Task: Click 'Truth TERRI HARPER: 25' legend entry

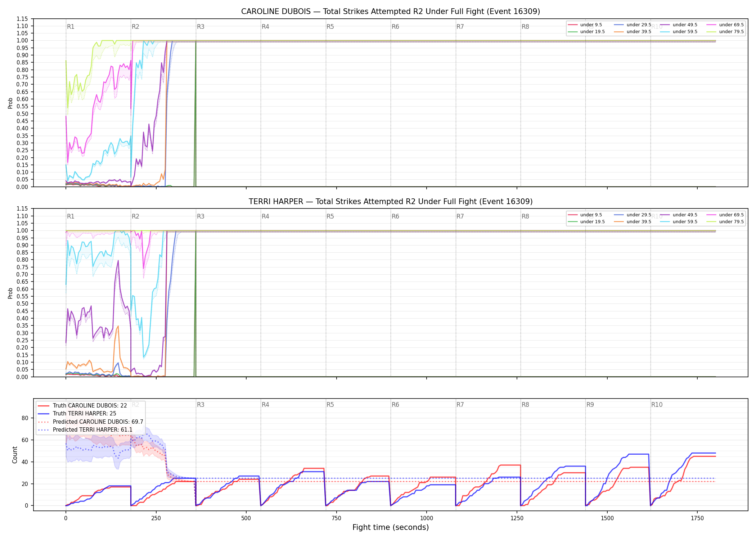Action: point(77,414)
